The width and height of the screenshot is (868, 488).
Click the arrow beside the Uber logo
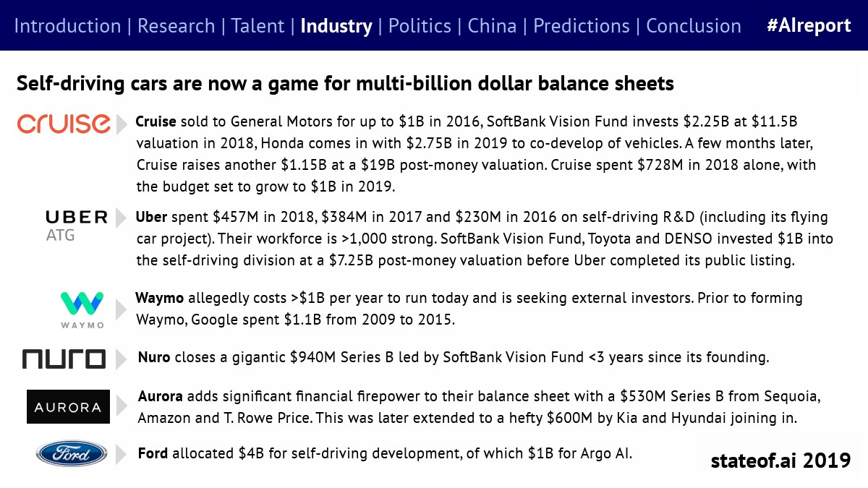click(x=122, y=218)
